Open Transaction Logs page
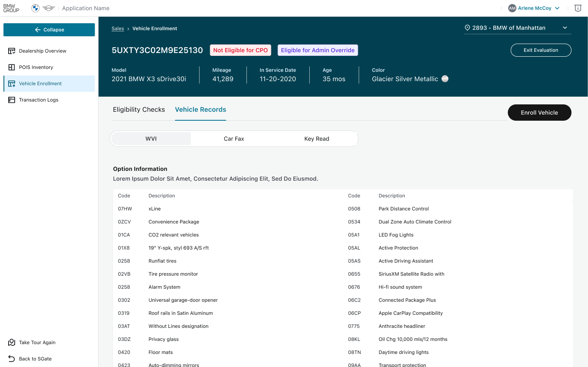The width and height of the screenshot is (588, 367). click(x=49, y=100)
